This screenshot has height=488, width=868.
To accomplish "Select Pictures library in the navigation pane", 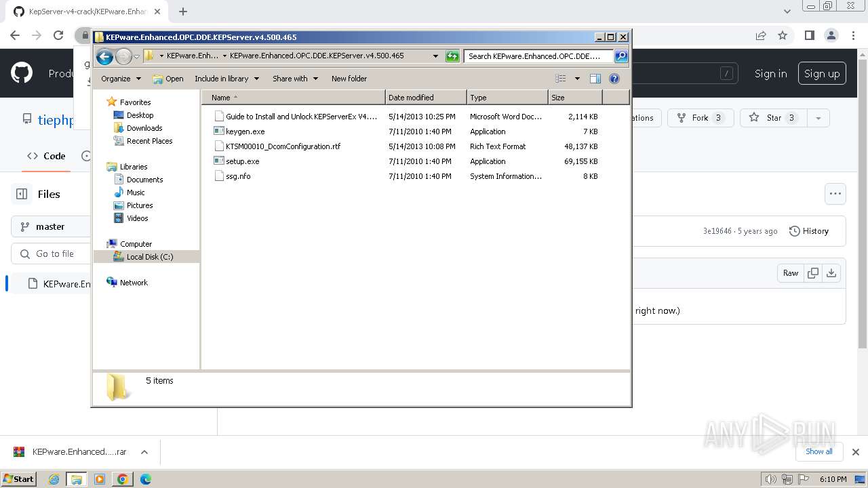I will 140,205.
